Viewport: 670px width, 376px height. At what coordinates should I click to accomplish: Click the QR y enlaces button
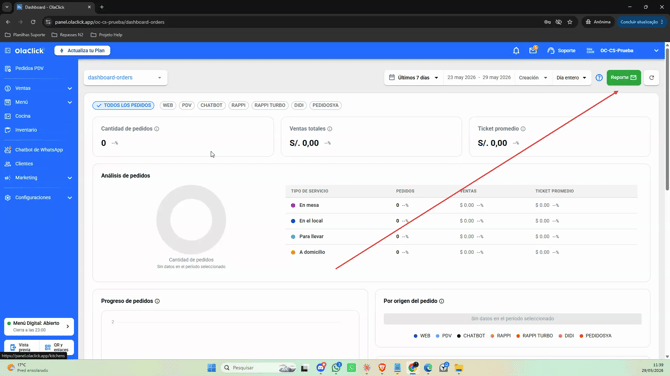tap(56, 347)
